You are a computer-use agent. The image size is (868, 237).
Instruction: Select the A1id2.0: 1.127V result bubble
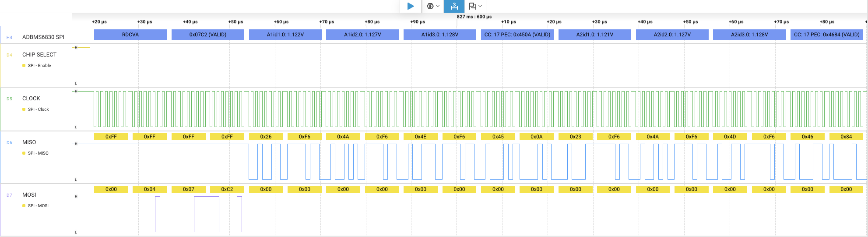tap(362, 35)
